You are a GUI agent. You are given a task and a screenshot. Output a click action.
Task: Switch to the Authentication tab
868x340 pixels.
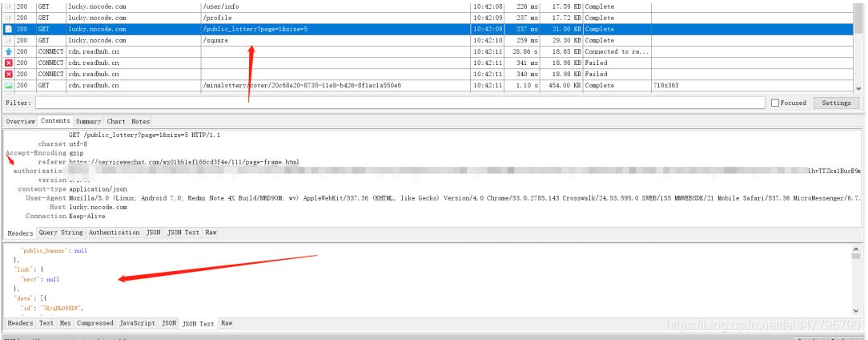[114, 233]
